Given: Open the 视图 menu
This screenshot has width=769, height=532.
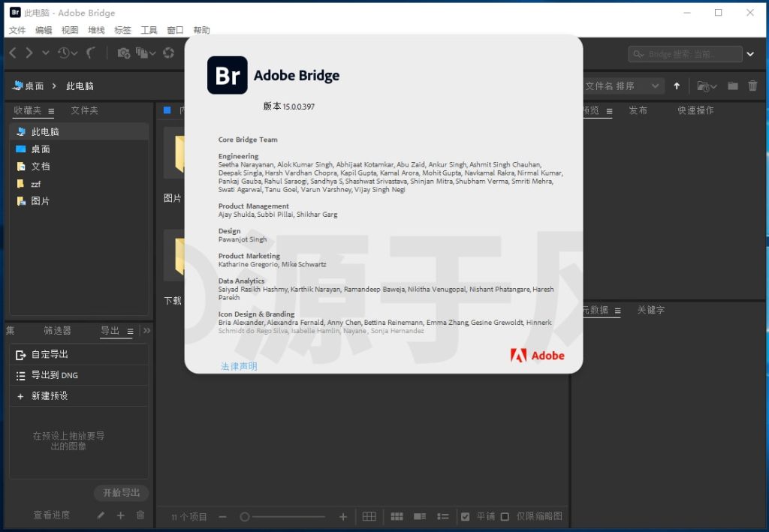Looking at the screenshot, I should [x=70, y=30].
